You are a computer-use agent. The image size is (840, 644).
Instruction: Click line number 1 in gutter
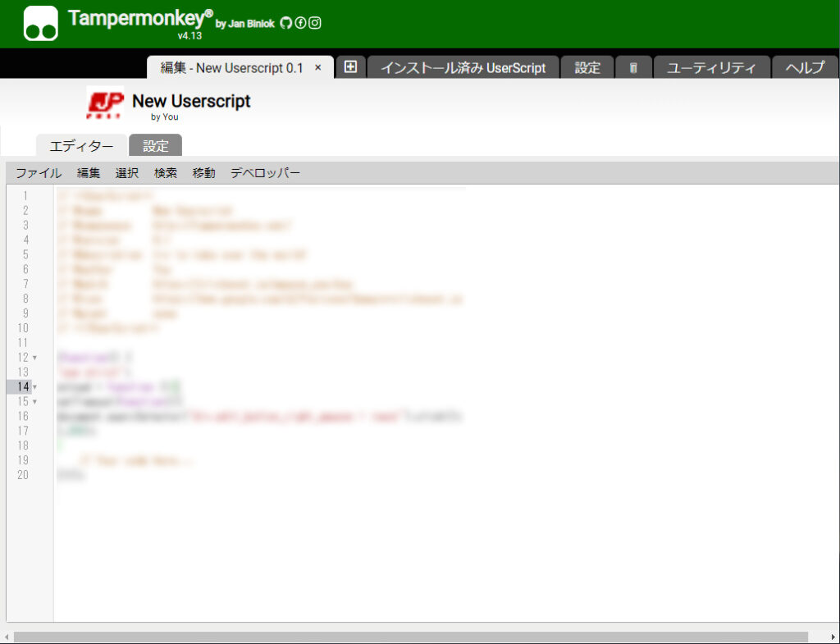[25, 196]
